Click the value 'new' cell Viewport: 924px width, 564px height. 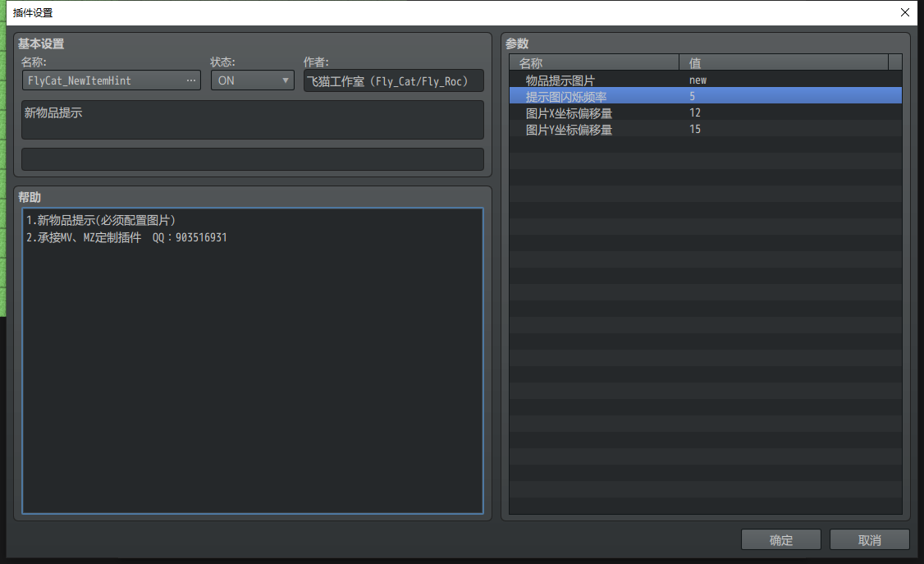click(x=790, y=80)
